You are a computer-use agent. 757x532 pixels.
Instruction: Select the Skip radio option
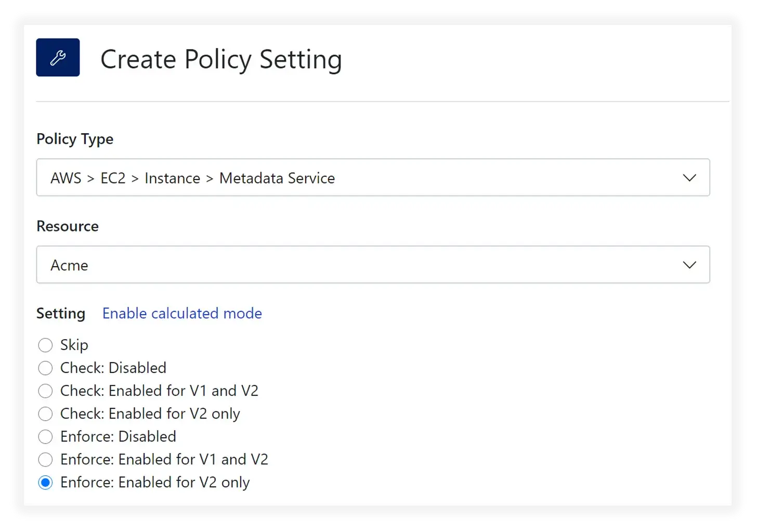[46, 345]
